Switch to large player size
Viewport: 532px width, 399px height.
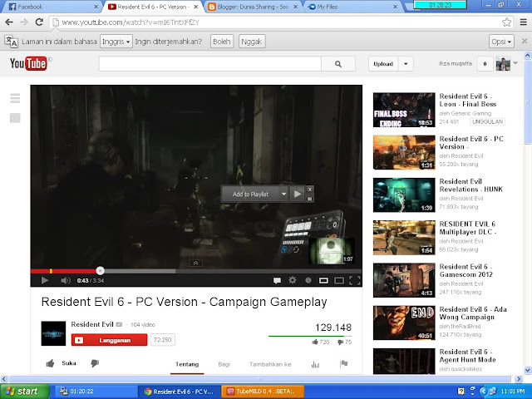339,280
